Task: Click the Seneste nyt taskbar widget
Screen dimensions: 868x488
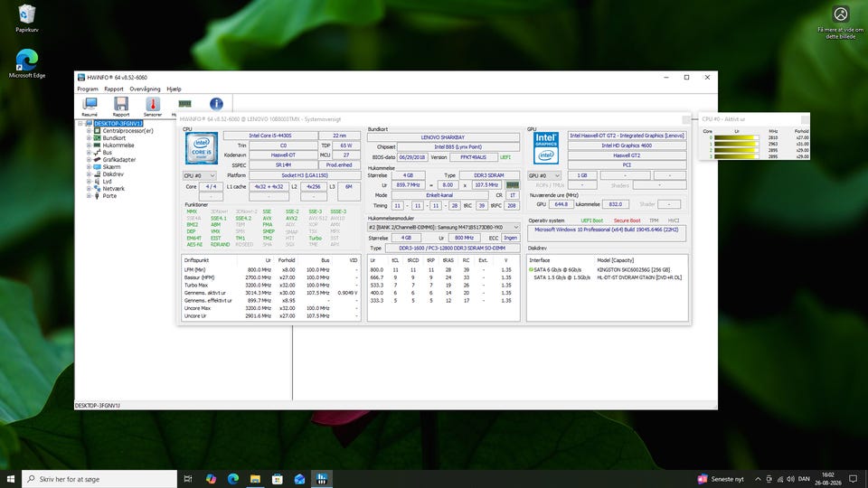Action: pos(721,479)
